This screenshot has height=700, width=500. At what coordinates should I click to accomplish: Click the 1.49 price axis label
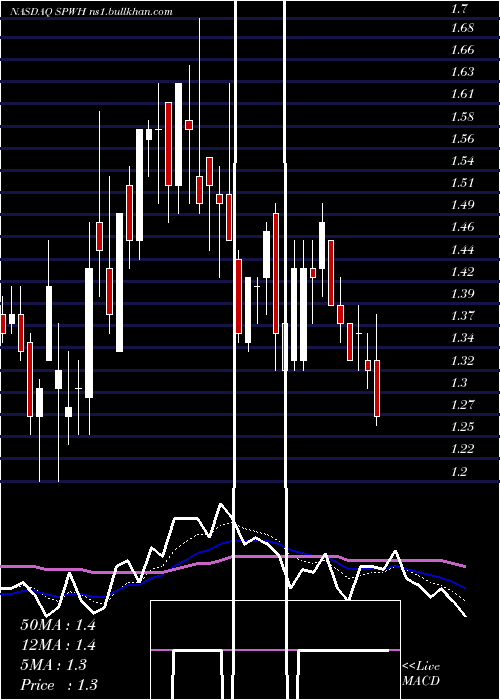462,205
